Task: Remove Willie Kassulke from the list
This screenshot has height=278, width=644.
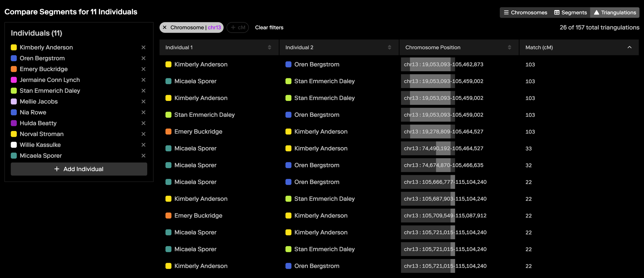Action: coord(143,145)
